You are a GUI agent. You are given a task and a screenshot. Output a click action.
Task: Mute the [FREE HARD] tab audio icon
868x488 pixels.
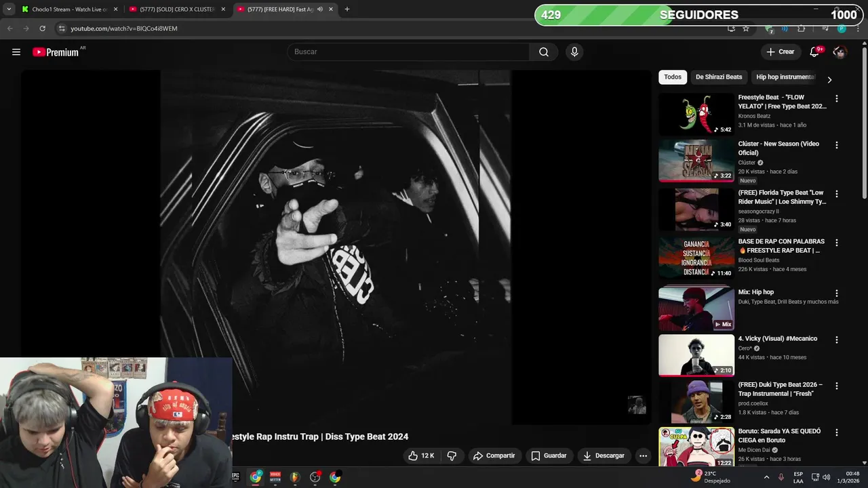pos(320,9)
